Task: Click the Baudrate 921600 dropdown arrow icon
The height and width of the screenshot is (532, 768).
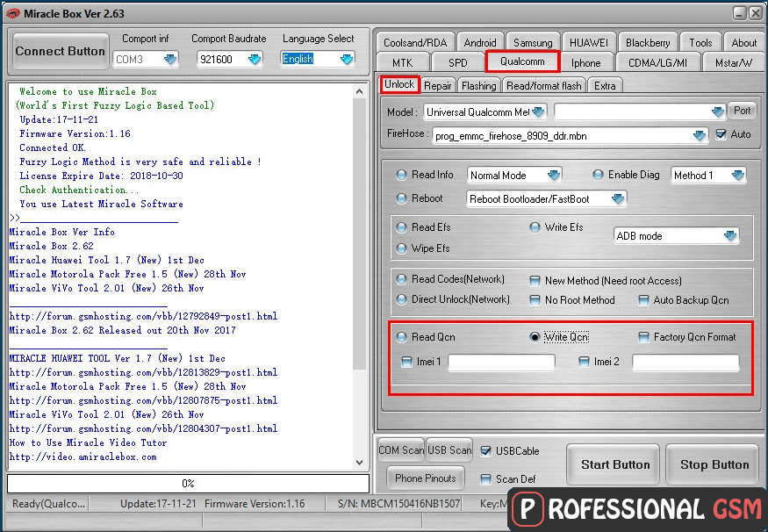Action: tap(255, 59)
